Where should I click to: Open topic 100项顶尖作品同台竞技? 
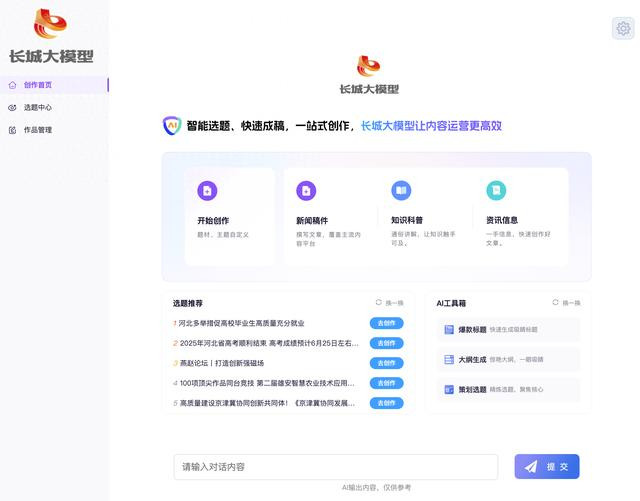pyautogui.click(x=267, y=383)
